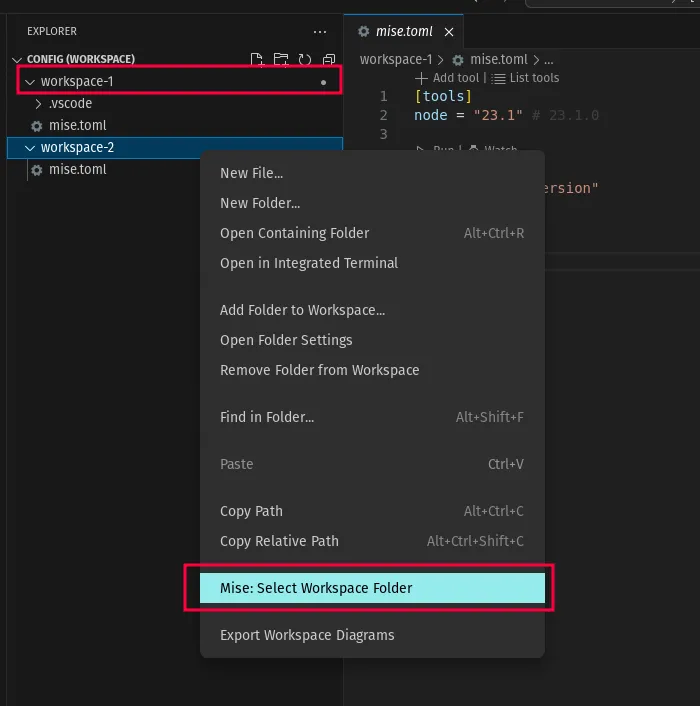Select Open in Integrated Terminal

pos(309,263)
